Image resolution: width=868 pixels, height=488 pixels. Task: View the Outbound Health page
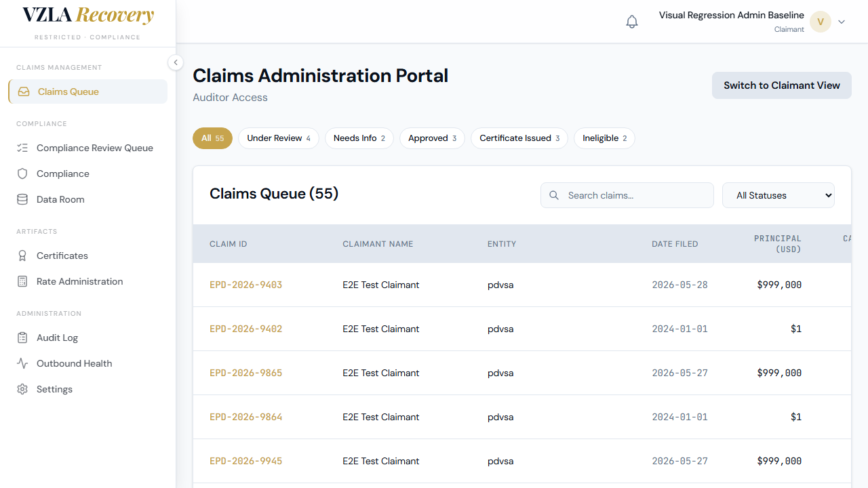pyautogui.click(x=87, y=363)
